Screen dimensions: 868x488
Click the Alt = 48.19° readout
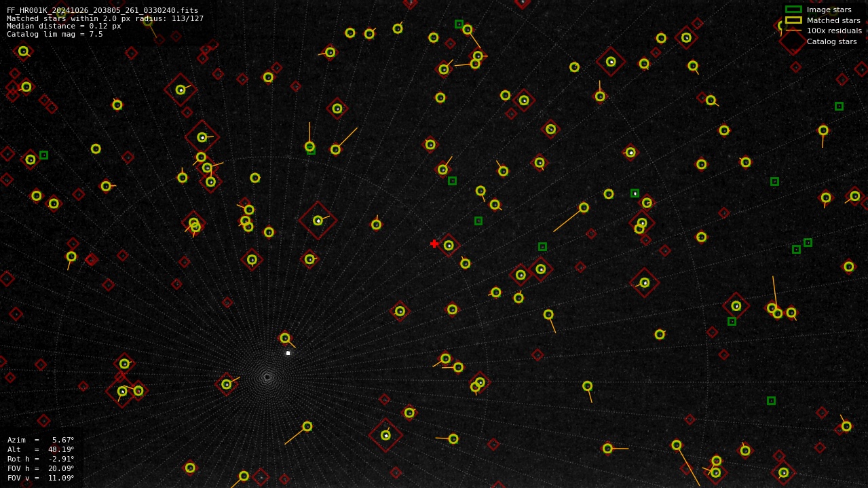click(x=41, y=449)
